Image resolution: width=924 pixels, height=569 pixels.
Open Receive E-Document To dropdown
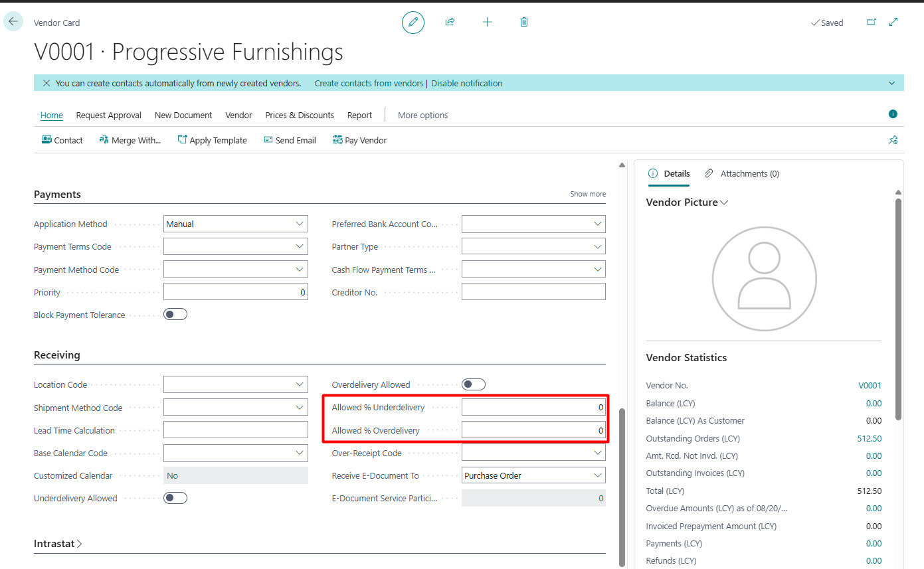[x=533, y=475]
